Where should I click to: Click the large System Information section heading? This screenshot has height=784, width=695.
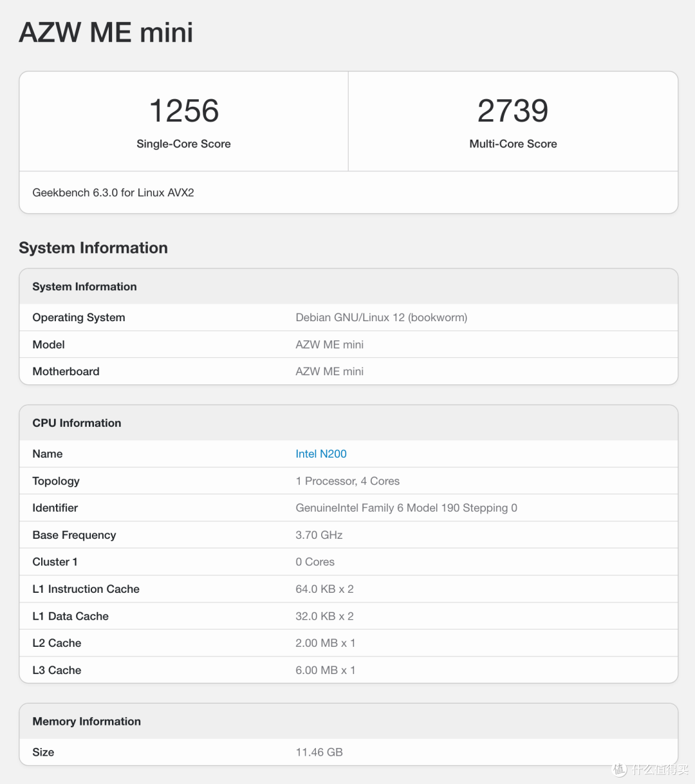(93, 248)
